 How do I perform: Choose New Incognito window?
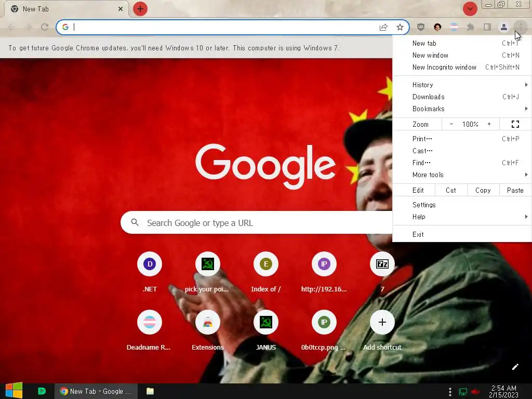coord(462,67)
